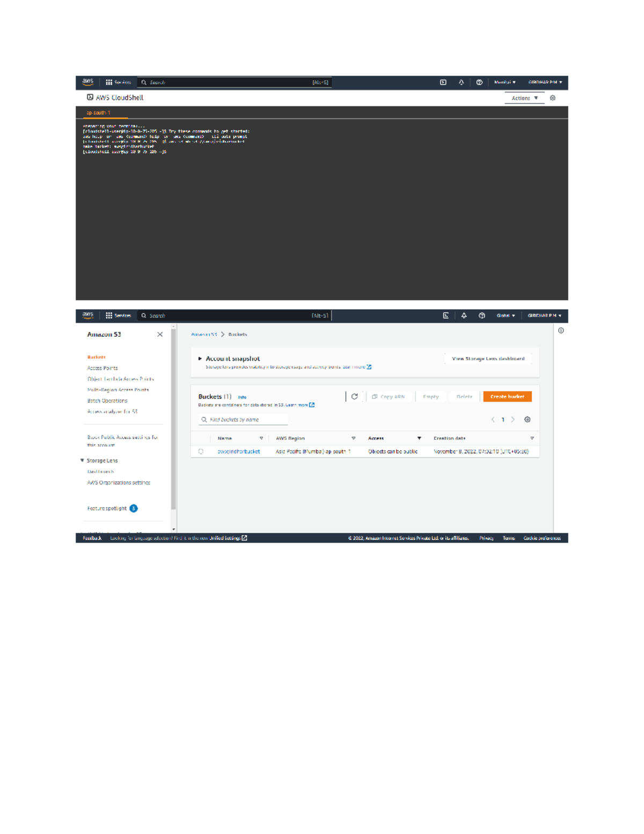Open the Help question mark icon
644x834 pixels.
pyautogui.click(x=479, y=83)
